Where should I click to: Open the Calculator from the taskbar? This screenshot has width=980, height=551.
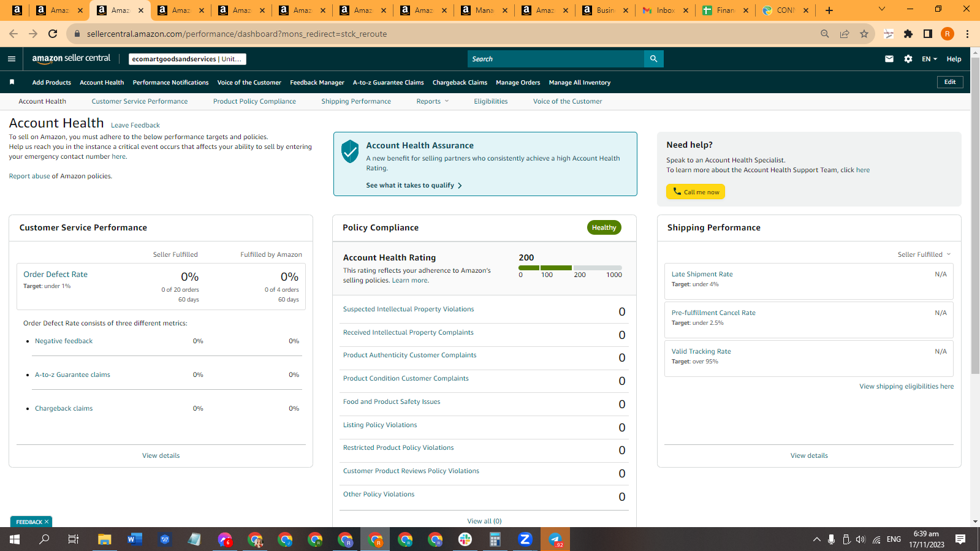(x=495, y=539)
